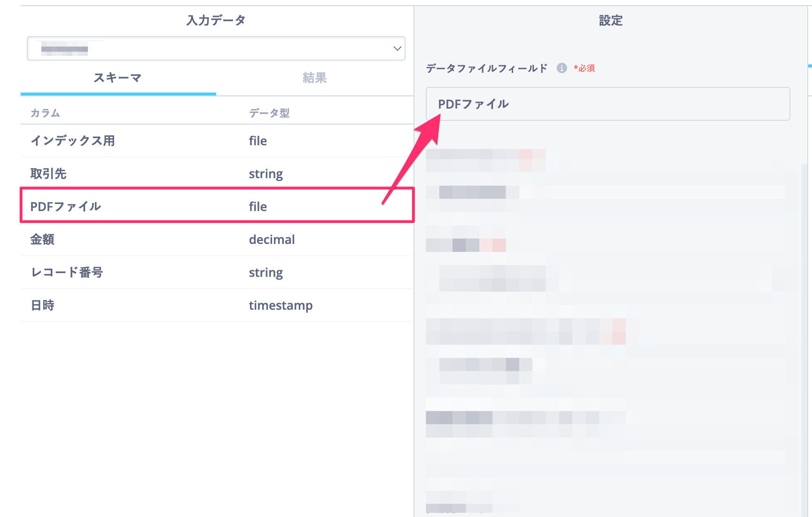
Task: Click the 設定 panel heading
Action: click(x=610, y=20)
